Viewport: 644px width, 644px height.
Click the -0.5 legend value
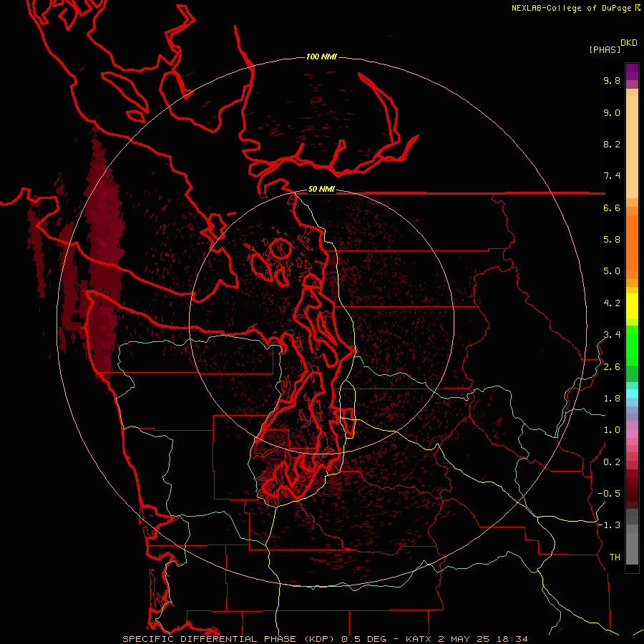(609, 494)
